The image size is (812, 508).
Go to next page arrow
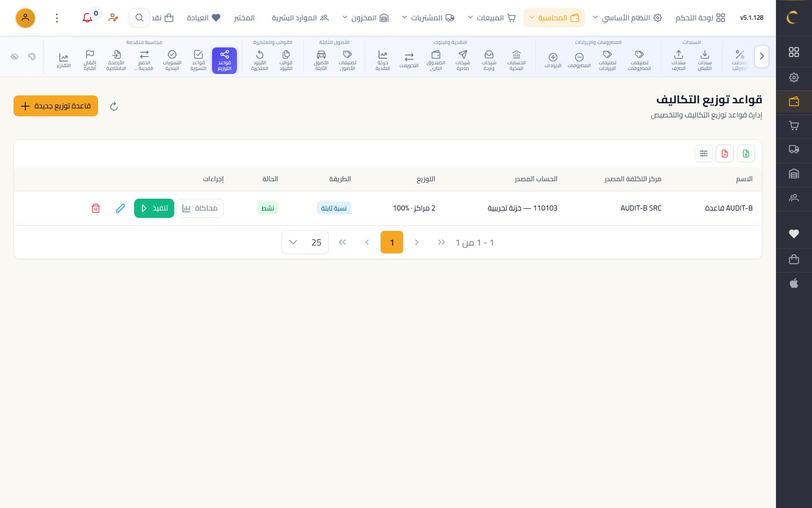(367, 242)
